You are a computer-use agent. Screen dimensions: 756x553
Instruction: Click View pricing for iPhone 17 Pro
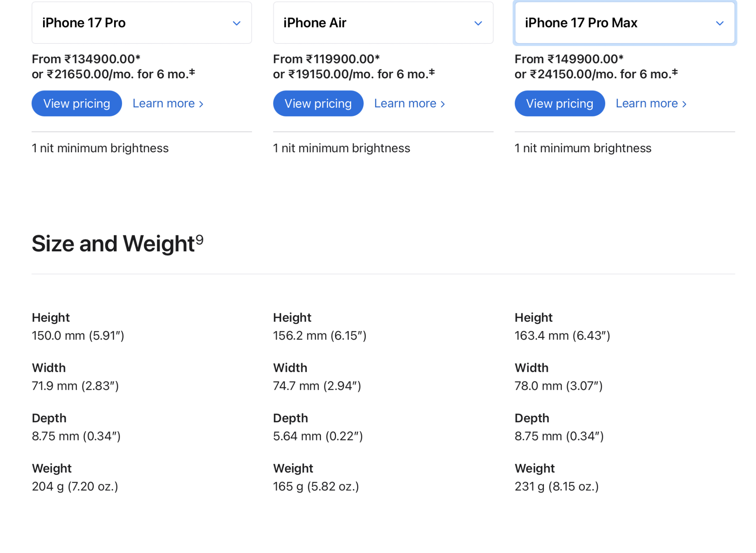(77, 104)
